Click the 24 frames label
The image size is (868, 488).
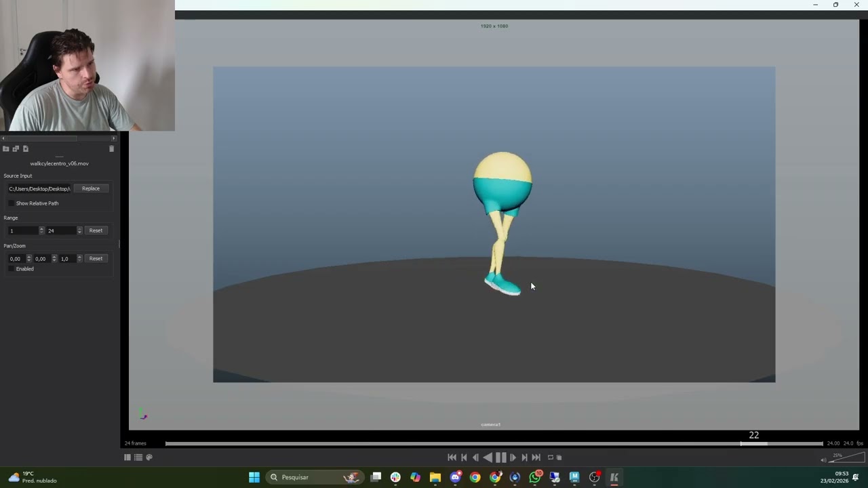[135, 443]
